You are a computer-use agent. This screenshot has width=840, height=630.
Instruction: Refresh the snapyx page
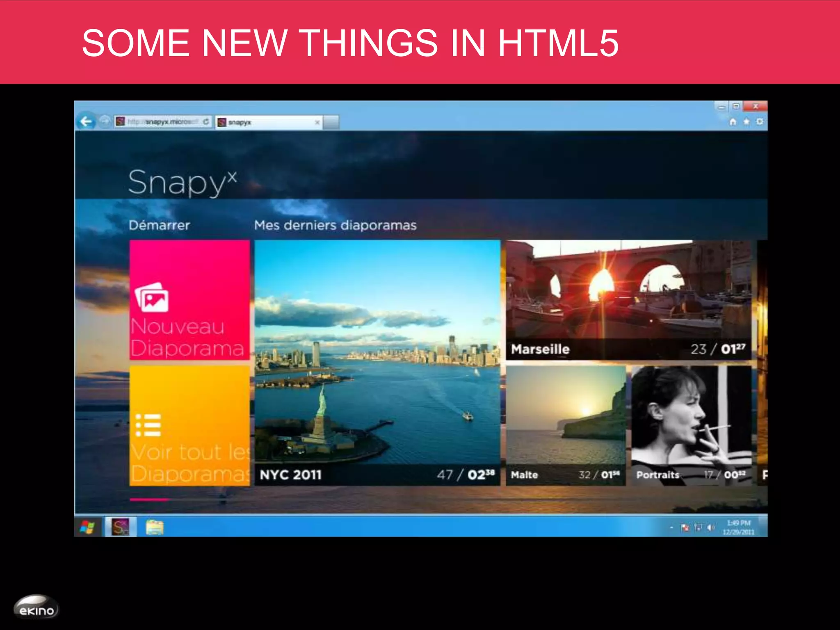[x=206, y=122]
